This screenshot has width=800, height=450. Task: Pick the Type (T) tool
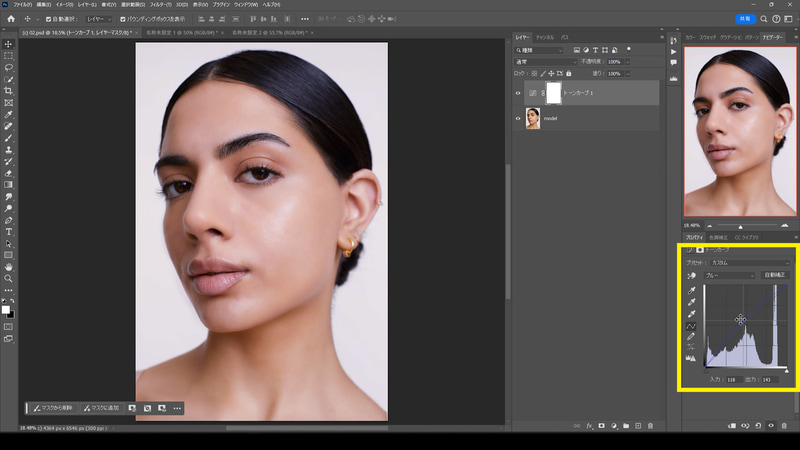[9, 232]
